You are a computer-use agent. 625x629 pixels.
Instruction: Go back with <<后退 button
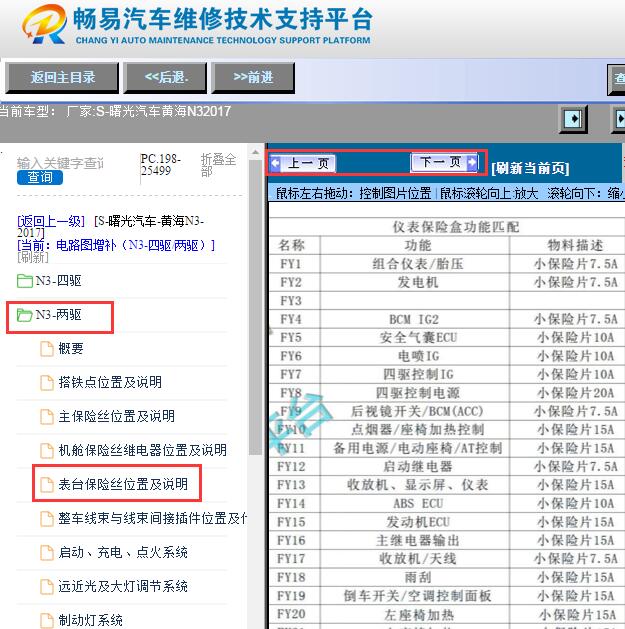coord(165,77)
